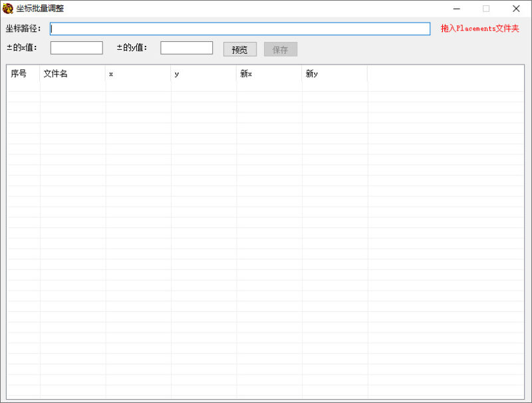Image resolution: width=532 pixels, height=403 pixels.
Task: Click the ±的x值 label
Action: 22,48
